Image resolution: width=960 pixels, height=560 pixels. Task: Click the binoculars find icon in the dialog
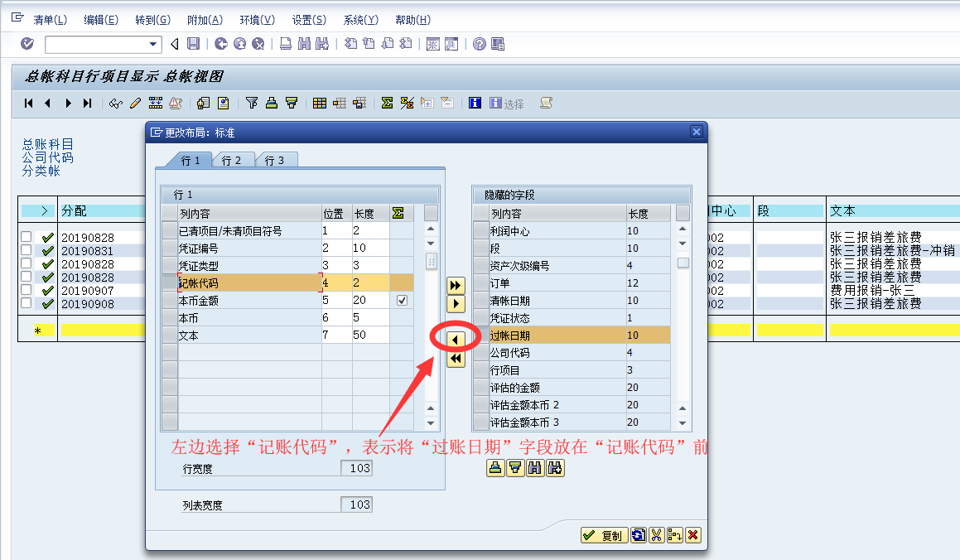pos(534,468)
